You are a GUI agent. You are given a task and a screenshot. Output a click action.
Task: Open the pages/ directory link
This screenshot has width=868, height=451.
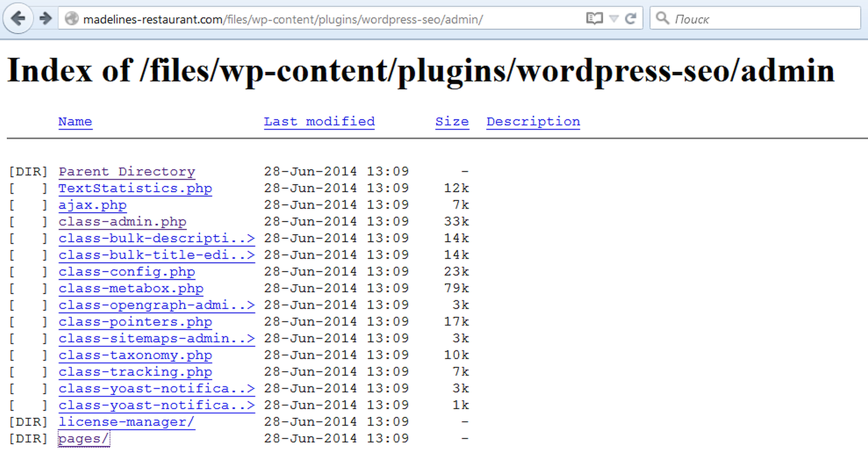pyautogui.click(x=83, y=438)
